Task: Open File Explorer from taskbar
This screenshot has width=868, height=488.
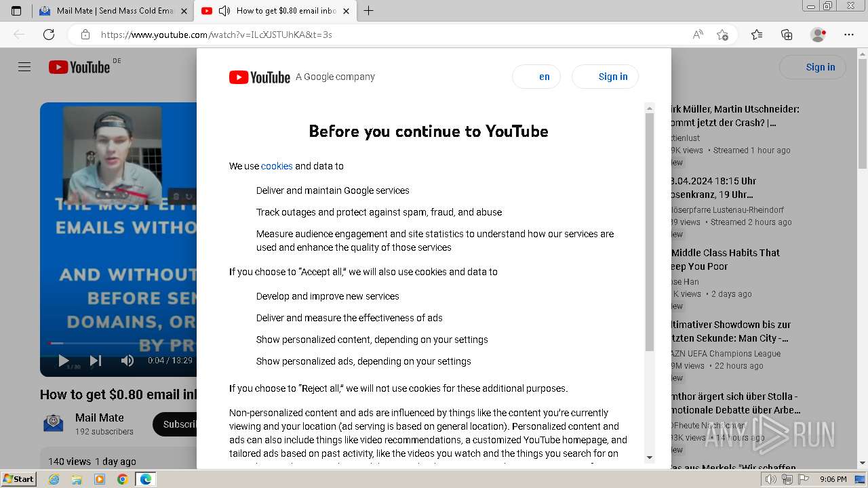Action: [x=77, y=479]
